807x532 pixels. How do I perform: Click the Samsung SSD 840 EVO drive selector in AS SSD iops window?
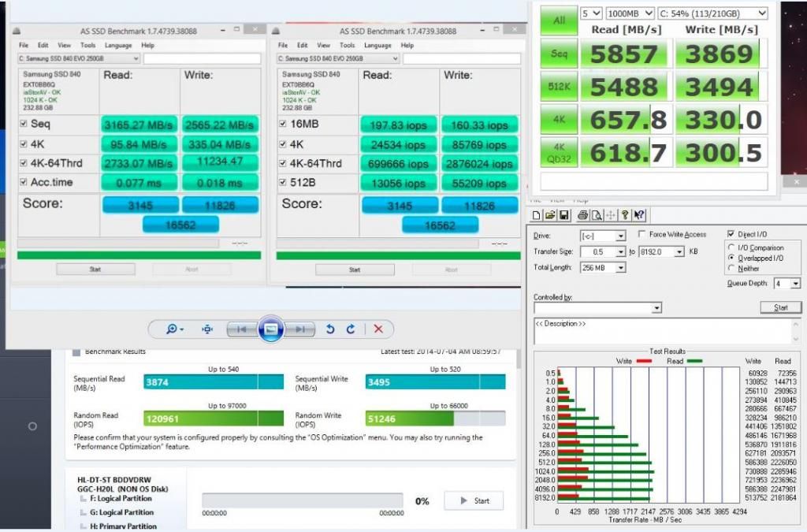pyautogui.click(x=337, y=58)
